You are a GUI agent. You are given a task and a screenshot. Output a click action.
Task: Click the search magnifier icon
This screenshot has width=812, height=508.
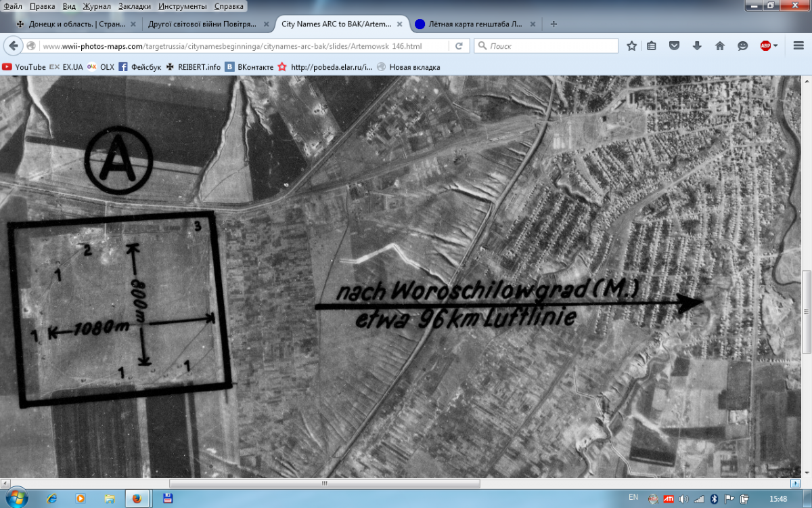[x=482, y=46]
